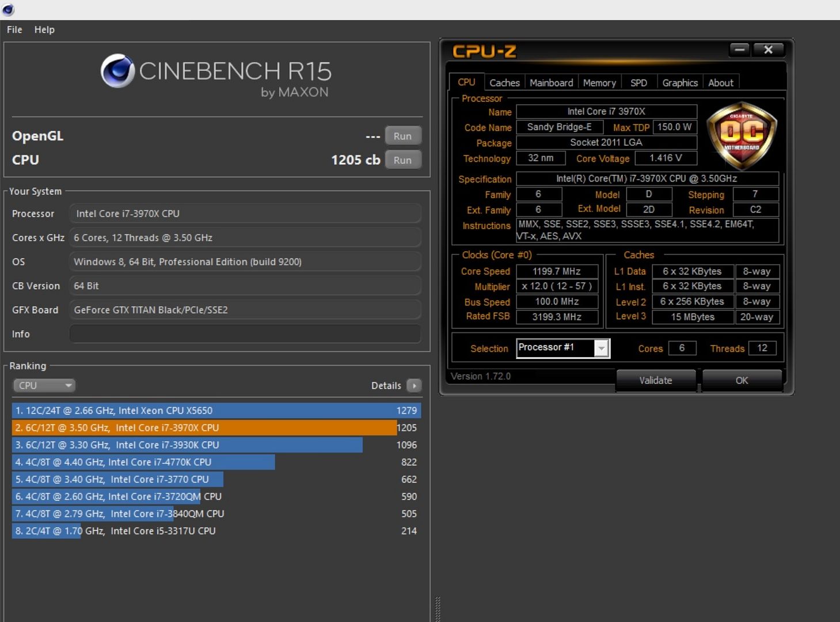Image resolution: width=840 pixels, height=622 pixels.
Task: Click the Cores value 6 in CPU-Z
Action: click(682, 348)
